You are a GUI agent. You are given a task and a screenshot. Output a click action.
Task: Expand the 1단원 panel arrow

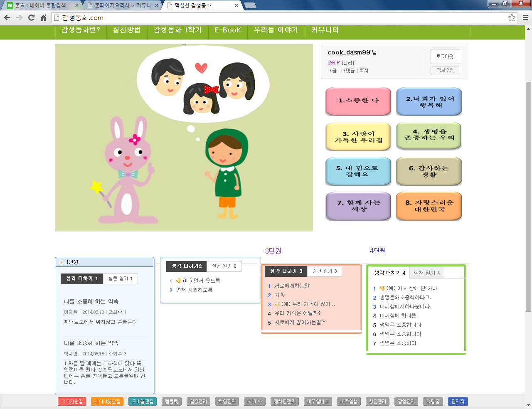[61, 262]
